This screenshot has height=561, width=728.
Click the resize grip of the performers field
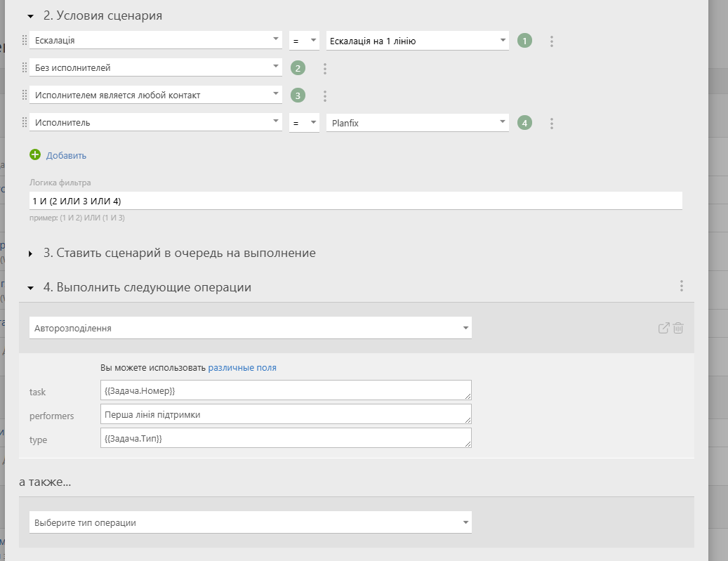coord(468,421)
